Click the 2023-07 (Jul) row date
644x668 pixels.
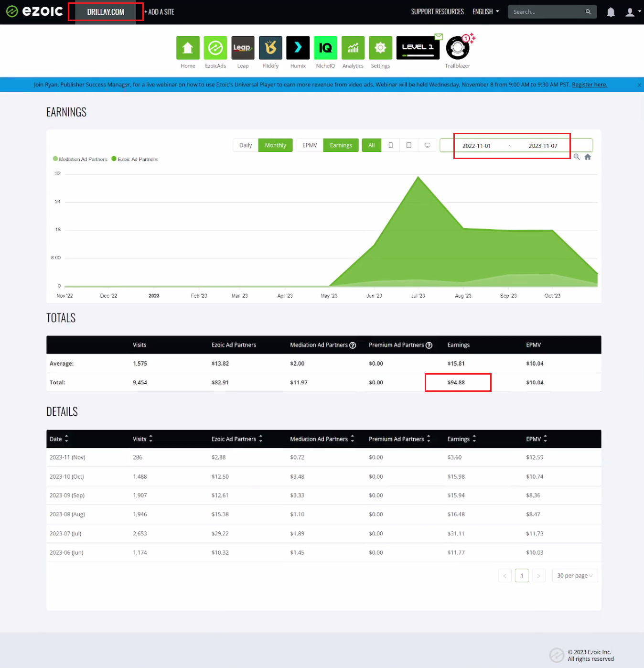[x=65, y=534]
